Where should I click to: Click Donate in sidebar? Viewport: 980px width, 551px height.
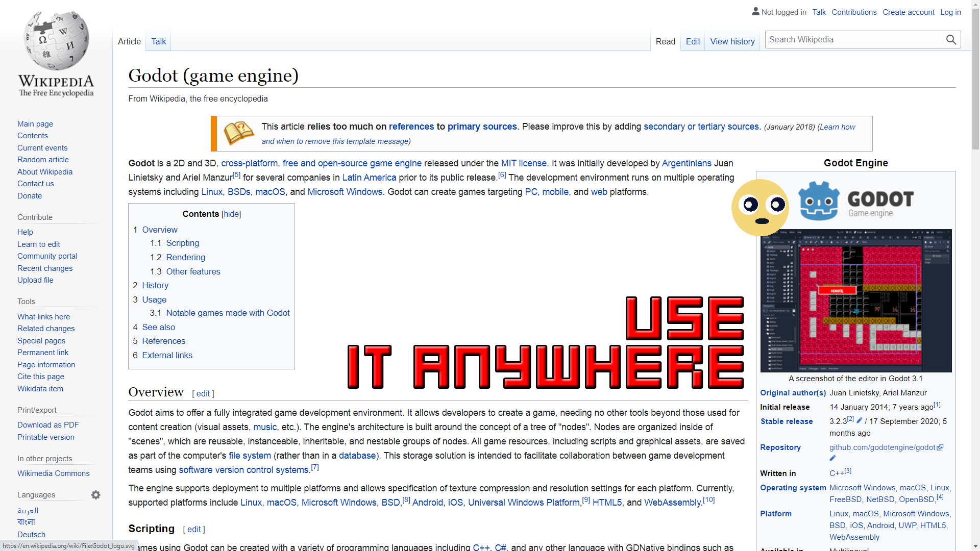pos(30,195)
